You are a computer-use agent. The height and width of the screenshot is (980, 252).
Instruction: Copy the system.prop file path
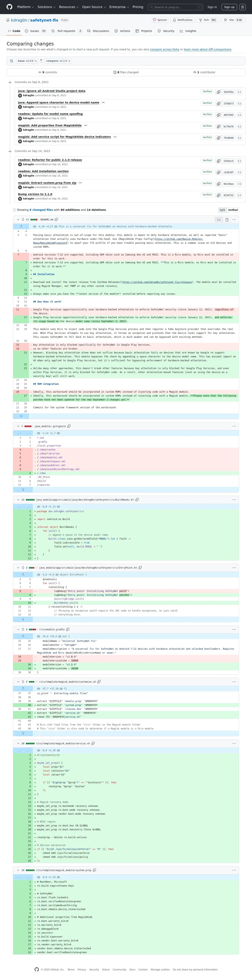[x=95, y=870]
